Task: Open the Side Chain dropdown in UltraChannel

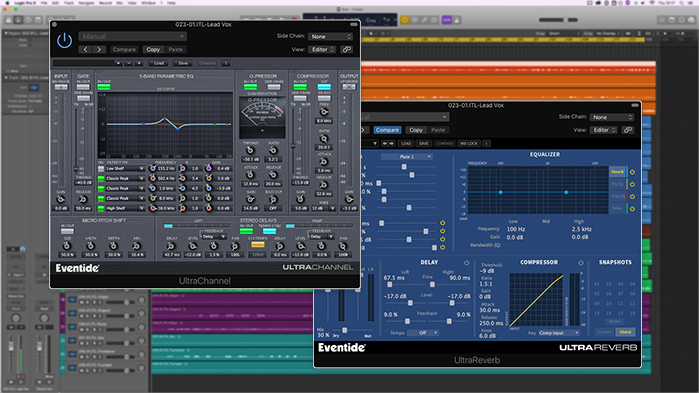Action: point(330,37)
